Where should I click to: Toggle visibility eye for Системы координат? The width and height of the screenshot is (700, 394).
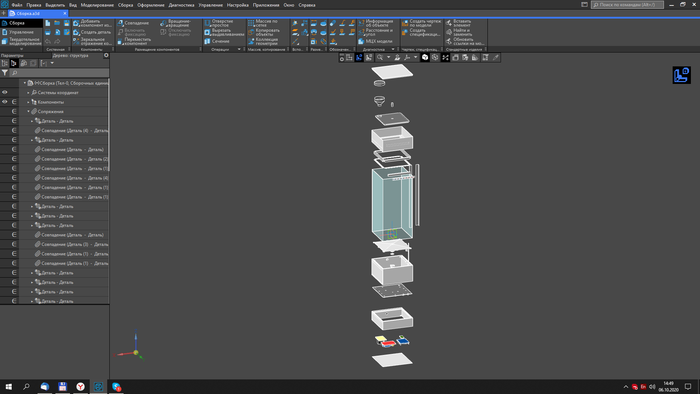point(5,92)
